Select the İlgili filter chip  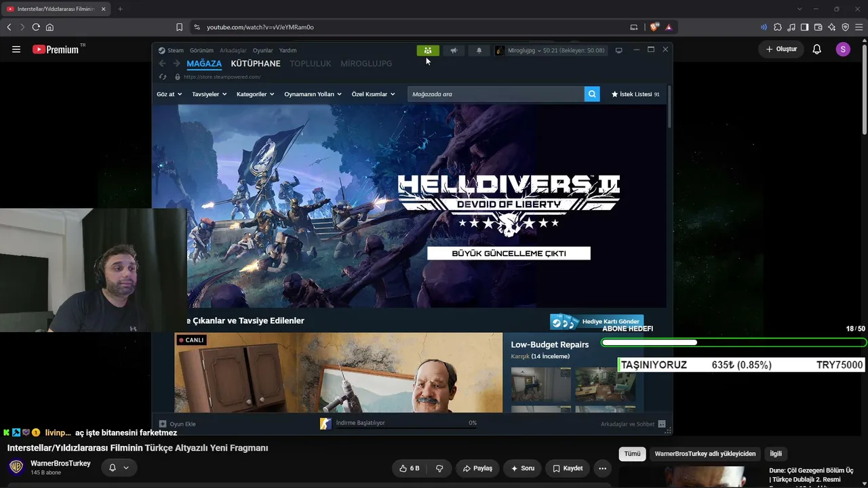(776, 454)
